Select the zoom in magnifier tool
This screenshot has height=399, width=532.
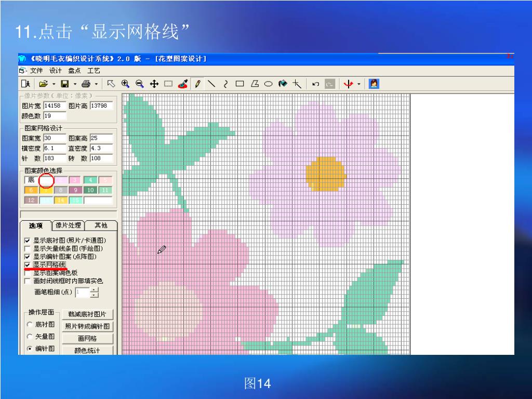(x=125, y=84)
